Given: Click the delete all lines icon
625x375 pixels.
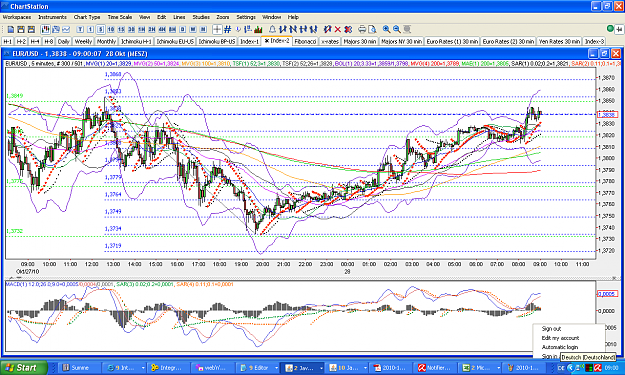Looking at the screenshot, I should 348,29.
